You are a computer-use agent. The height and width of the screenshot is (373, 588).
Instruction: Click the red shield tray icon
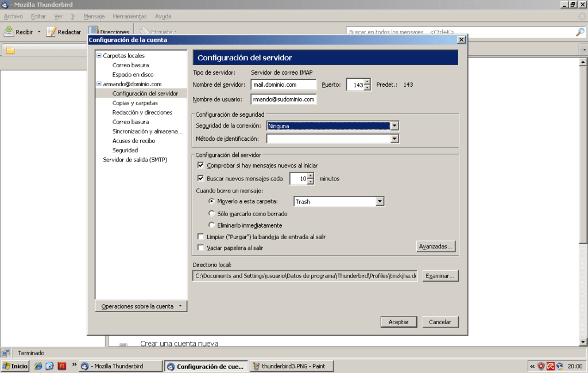[x=540, y=366]
